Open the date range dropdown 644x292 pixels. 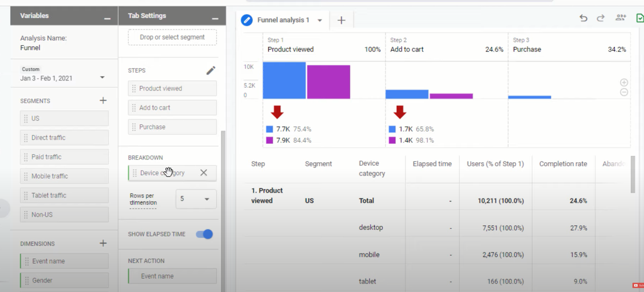(102, 77)
